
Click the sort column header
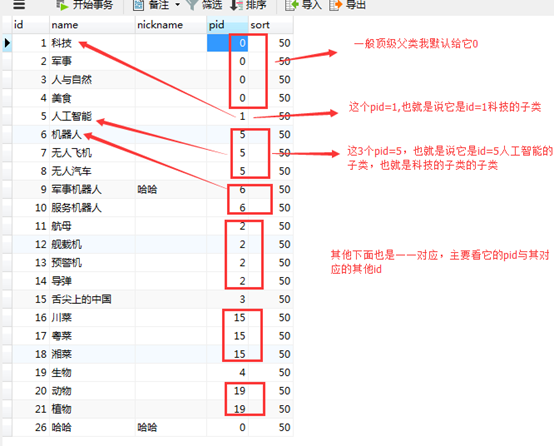click(271, 25)
